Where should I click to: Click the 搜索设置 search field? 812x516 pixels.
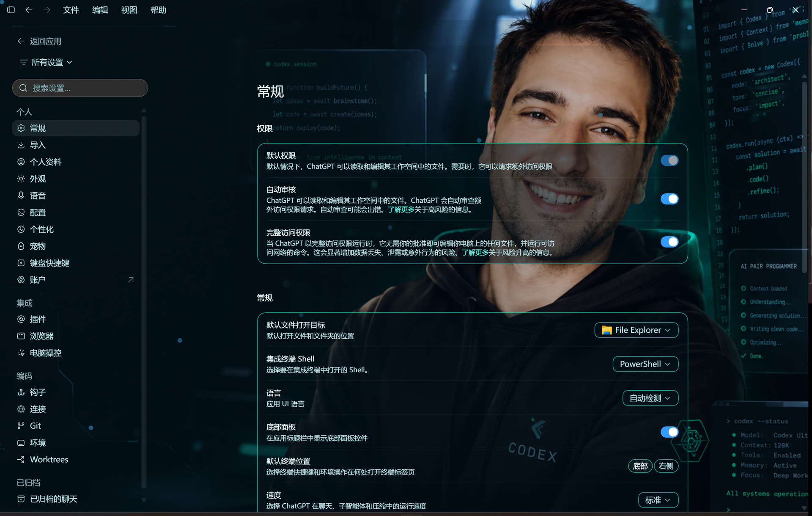80,88
